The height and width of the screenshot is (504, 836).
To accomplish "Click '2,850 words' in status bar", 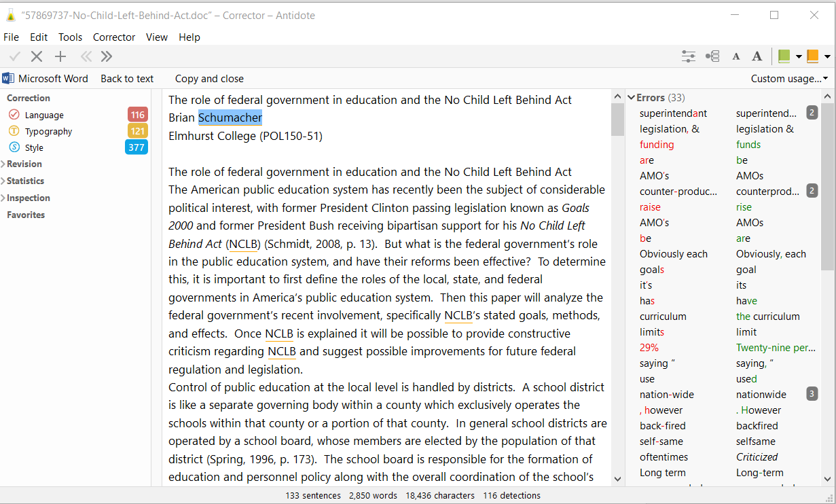I will tap(372, 496).
